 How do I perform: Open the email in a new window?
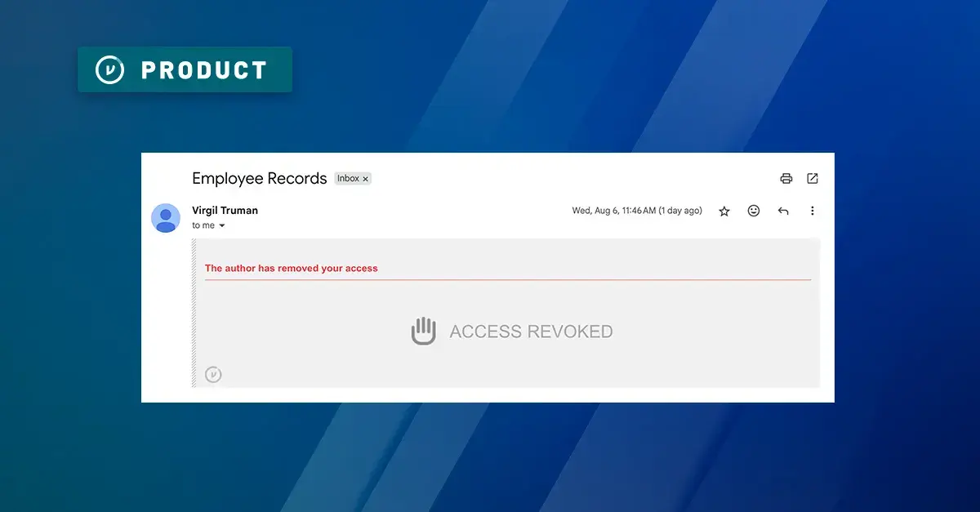point(813,179)
